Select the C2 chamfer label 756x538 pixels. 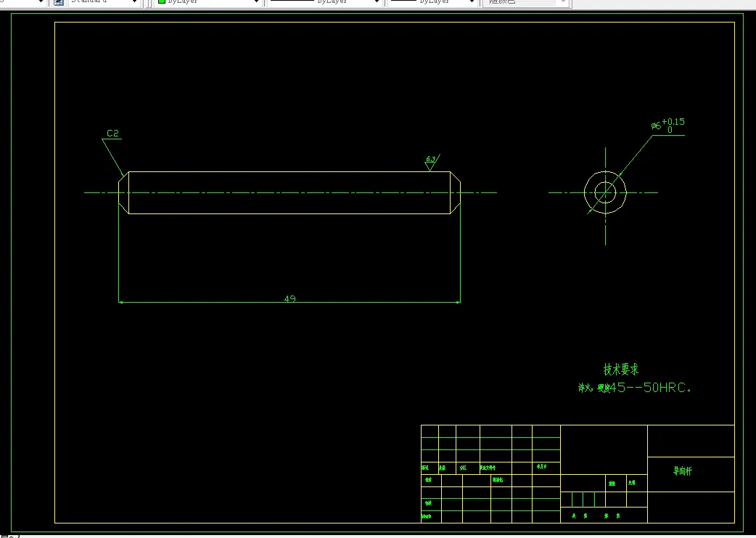coord(113,133)
